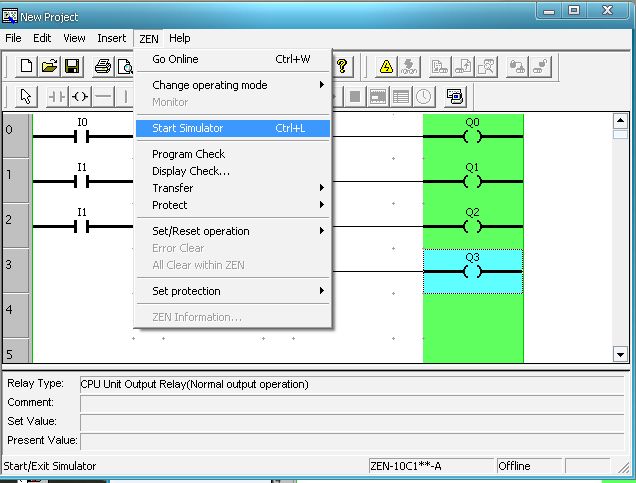Print the ladder program with the printer icon

[103, 66]
